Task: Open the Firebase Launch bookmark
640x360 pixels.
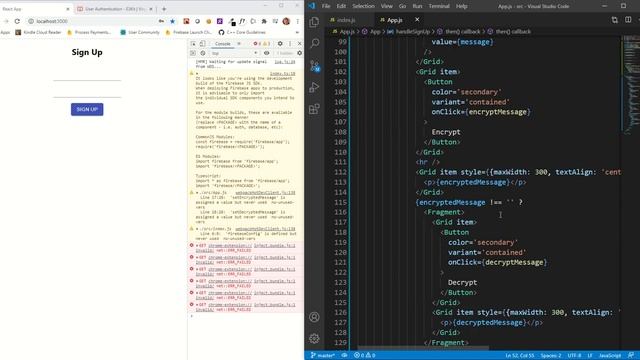Action: 188,32
